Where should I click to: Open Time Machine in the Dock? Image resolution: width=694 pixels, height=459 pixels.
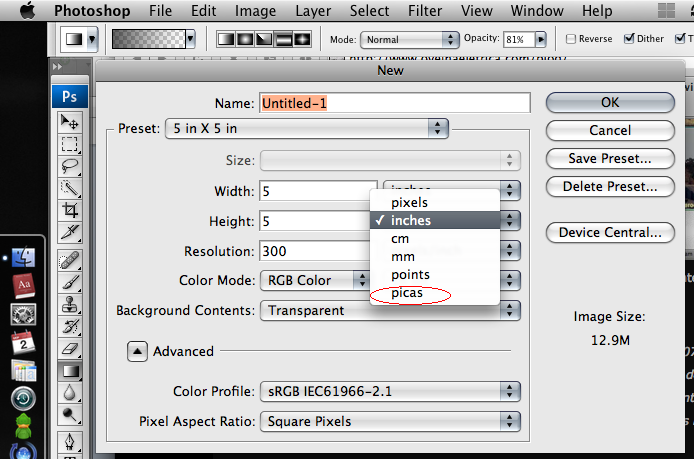[x=23, y=398]
